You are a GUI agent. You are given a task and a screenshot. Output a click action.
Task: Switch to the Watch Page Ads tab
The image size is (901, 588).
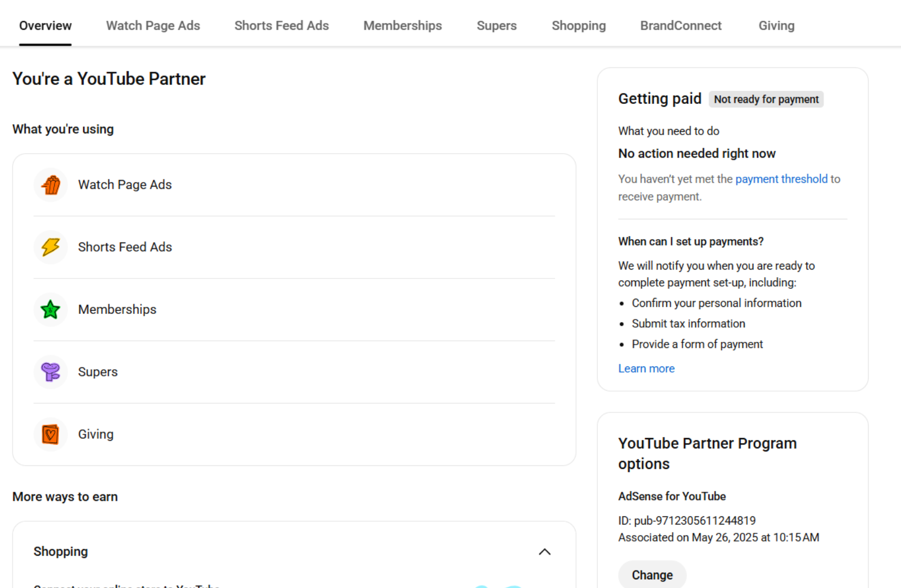coord(153,26)
